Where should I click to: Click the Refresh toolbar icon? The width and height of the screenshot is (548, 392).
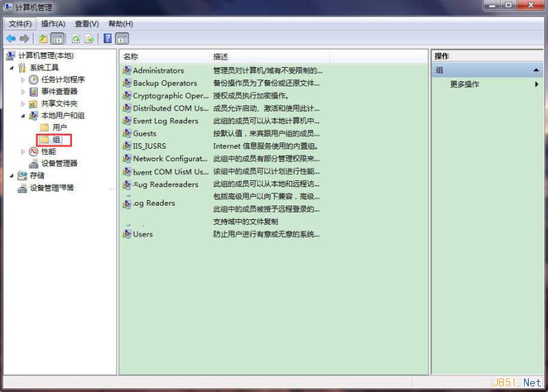[x=75, y=38]
